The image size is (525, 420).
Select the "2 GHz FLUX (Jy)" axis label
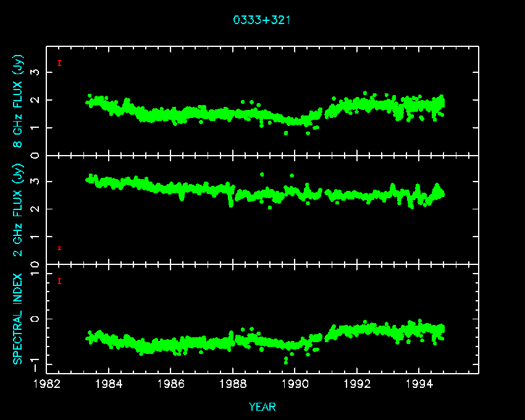(19, 211)
